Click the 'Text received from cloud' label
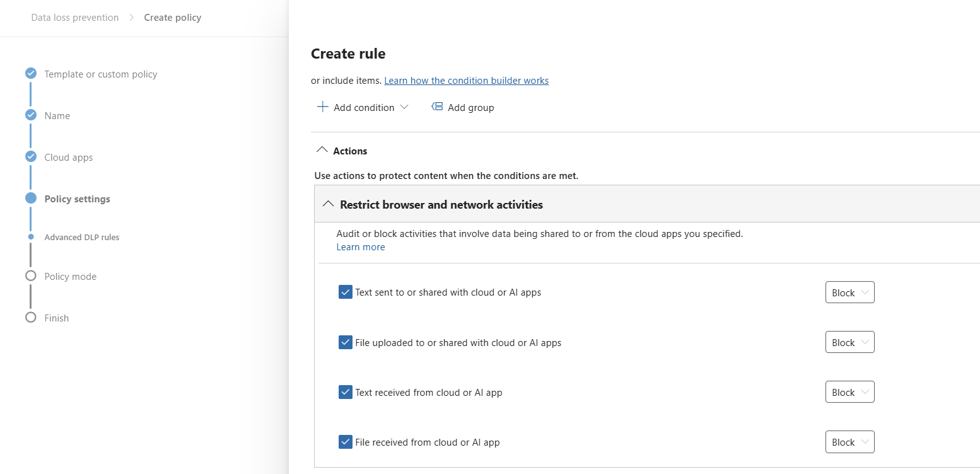 [429, 393]
